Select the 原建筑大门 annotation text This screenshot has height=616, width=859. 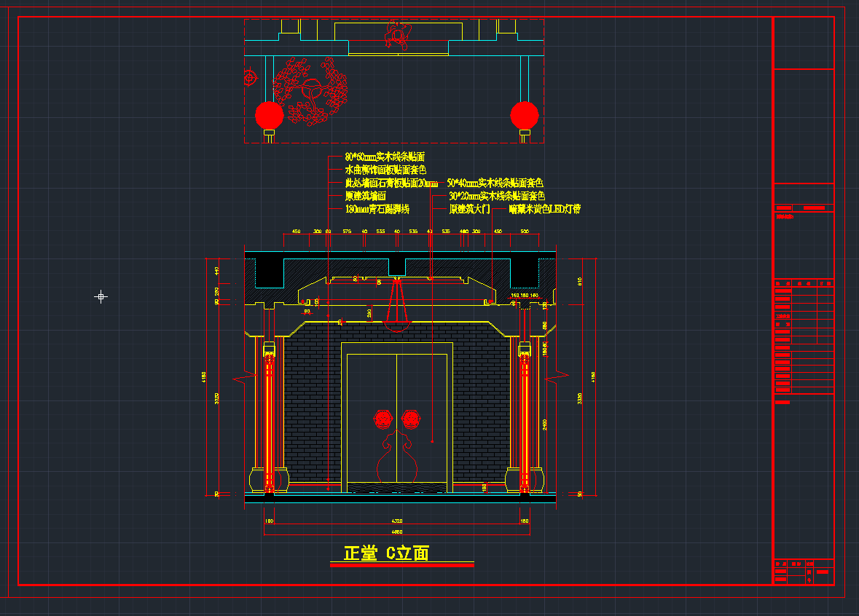[469, 210]
